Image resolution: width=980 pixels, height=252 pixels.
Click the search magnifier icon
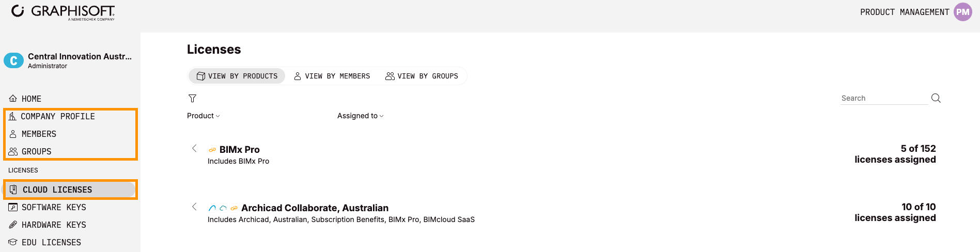point(936,98)
